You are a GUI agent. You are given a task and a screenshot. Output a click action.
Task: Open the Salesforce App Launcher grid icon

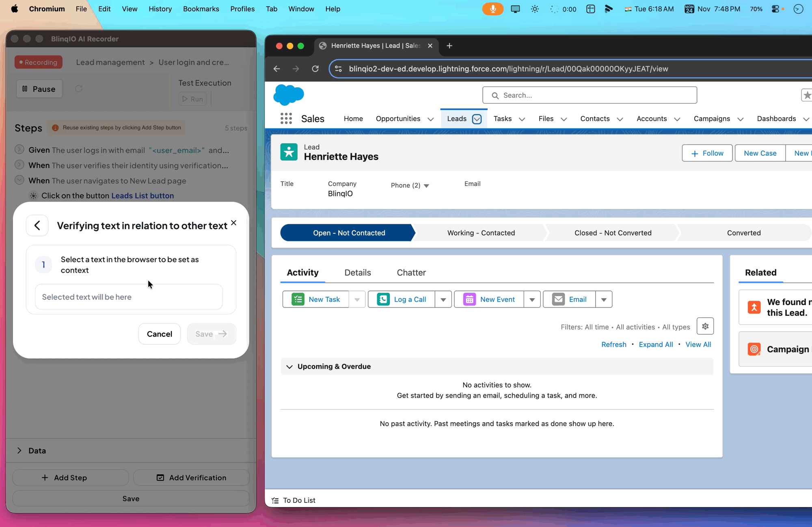tap(286, 118)
